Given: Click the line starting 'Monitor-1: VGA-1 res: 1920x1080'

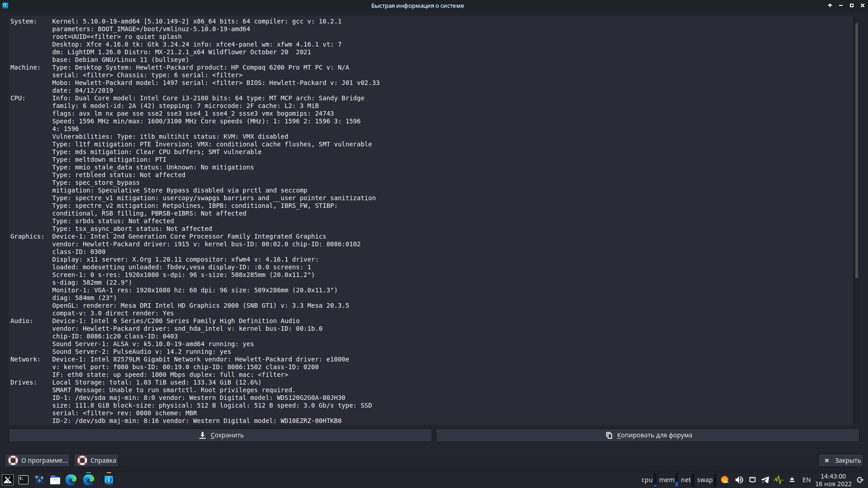Looking at the screenshot, I should (x=195, y=290).
